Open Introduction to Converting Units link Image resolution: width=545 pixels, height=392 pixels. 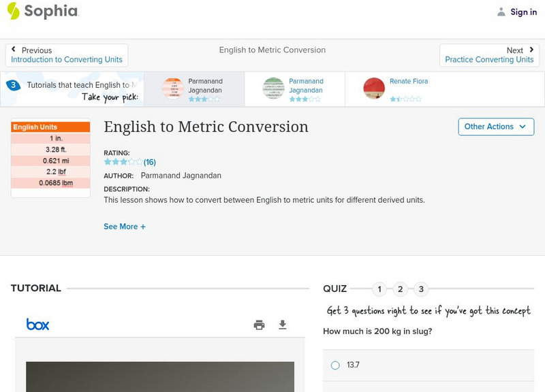tap(67, 60)
